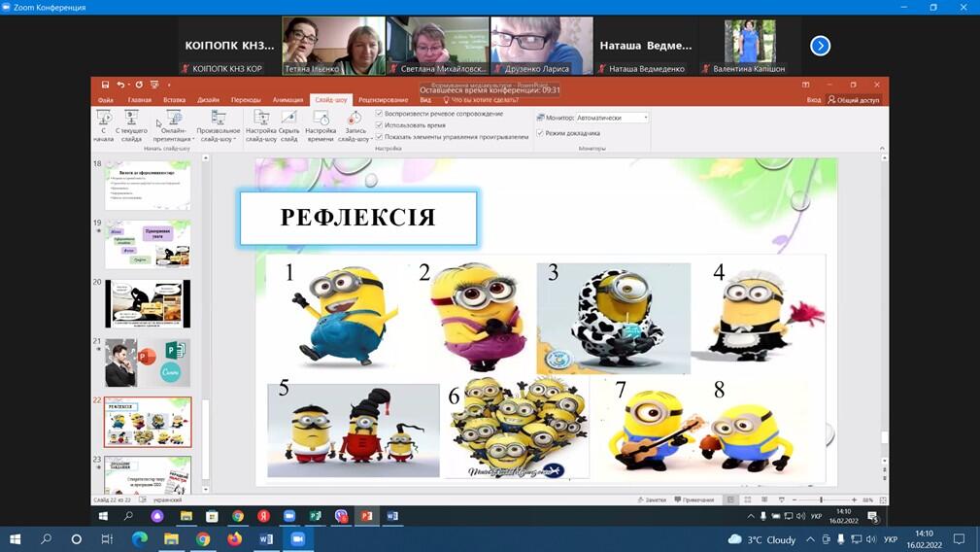
Task: Click the Вход sign-in link
Action: 813,100
